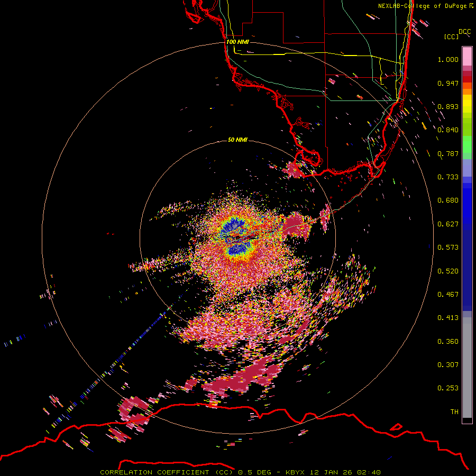Screen dimensions: 476x476
Task: Click the [CC] units label
Action: click(451, 36)
